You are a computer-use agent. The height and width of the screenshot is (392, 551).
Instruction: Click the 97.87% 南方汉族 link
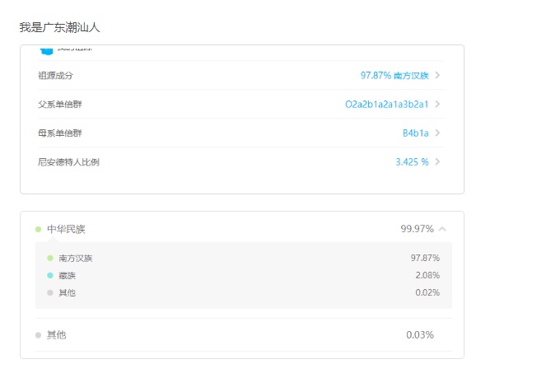395,76
